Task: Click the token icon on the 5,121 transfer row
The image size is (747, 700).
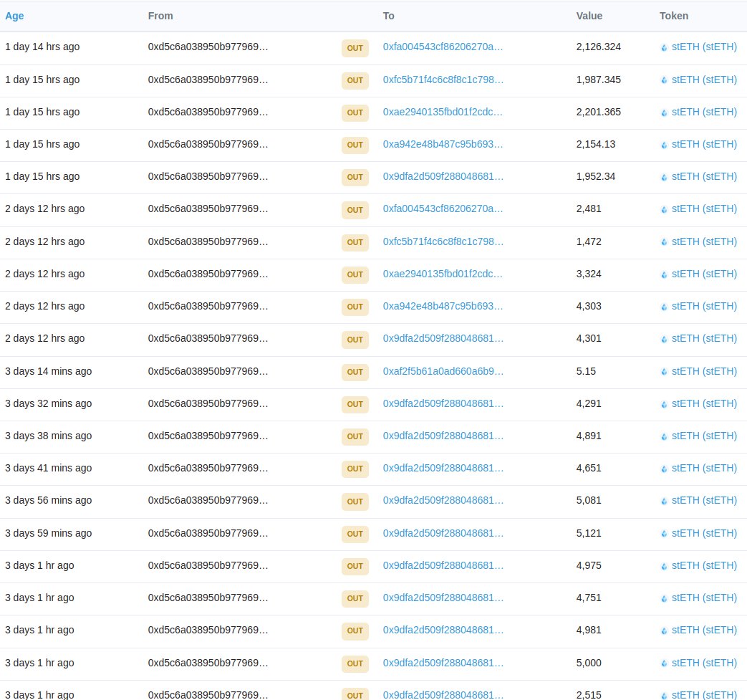Action: coord(664,534)
